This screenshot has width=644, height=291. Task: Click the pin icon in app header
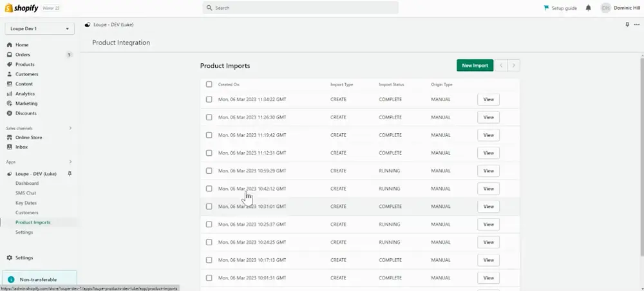[x=627, y=24]
